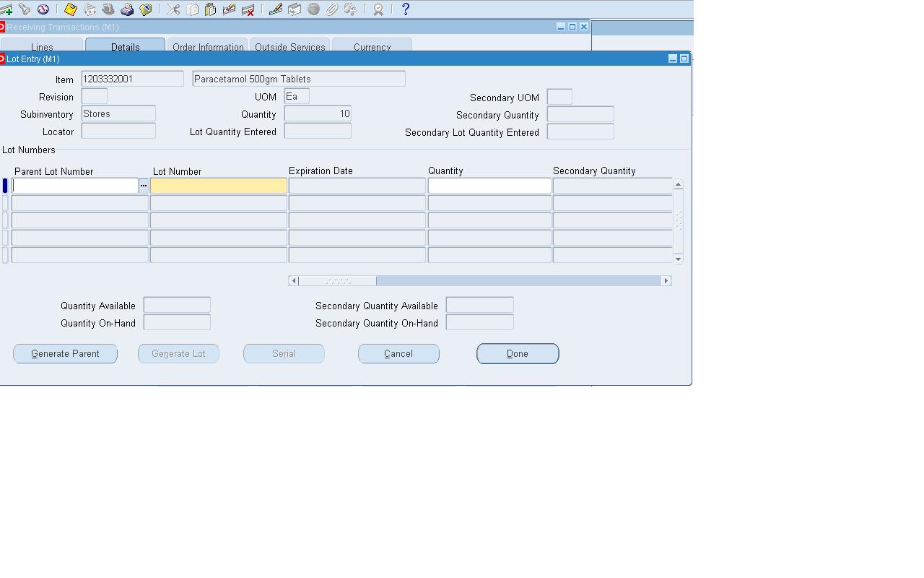Image resolution: width=924 pixels, height=578 pixels.
Task: Click the Secondary Quantity Available field
Action: (480, 305)
